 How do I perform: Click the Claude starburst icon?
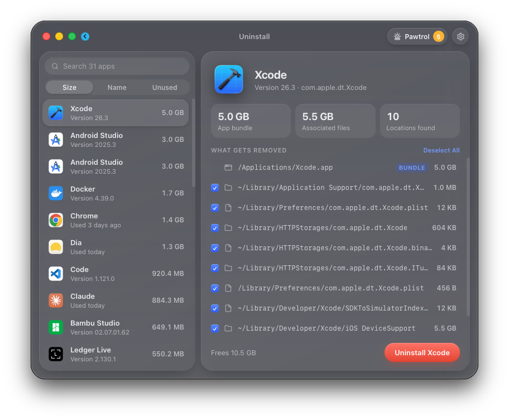56,300
